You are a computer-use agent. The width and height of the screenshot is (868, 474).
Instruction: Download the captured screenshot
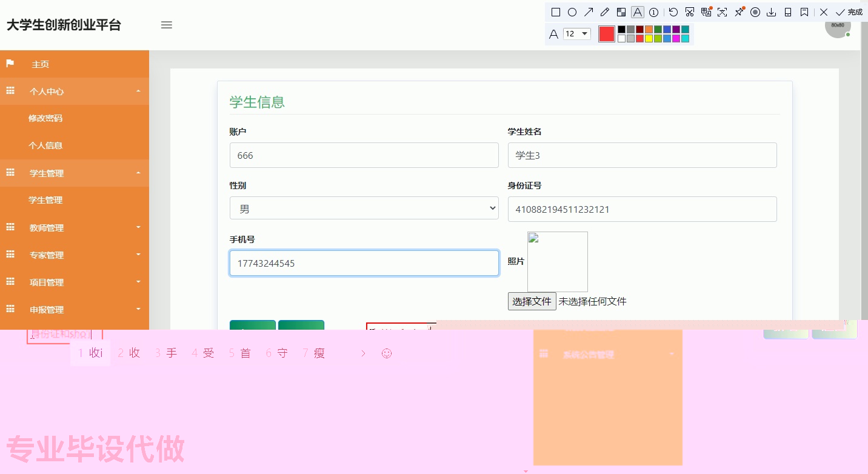click(772, 12)
